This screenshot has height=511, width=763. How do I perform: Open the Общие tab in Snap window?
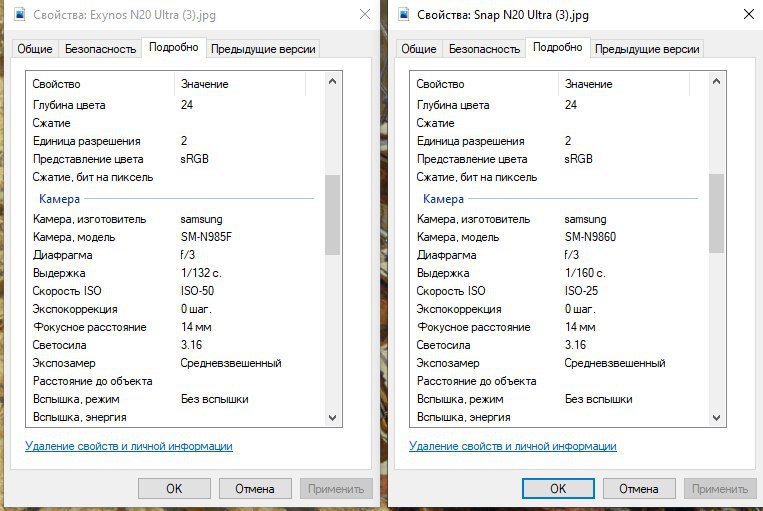[418, 49]
